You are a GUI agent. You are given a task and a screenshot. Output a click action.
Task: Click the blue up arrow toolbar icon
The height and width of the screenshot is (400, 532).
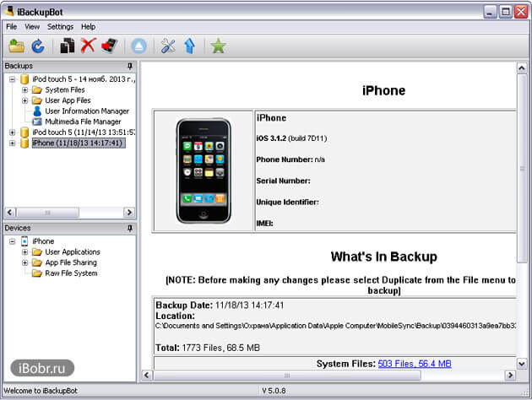[x=189, y=46]
